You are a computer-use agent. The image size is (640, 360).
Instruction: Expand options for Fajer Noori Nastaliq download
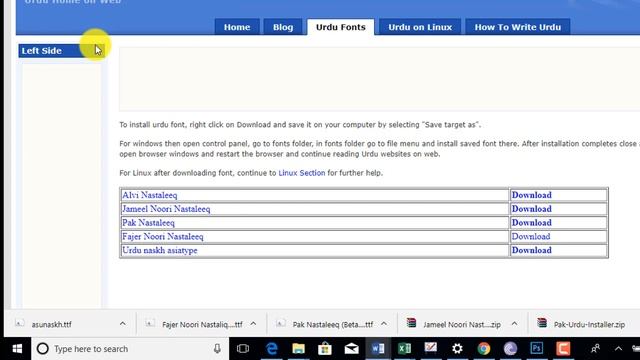coord(253,324)
